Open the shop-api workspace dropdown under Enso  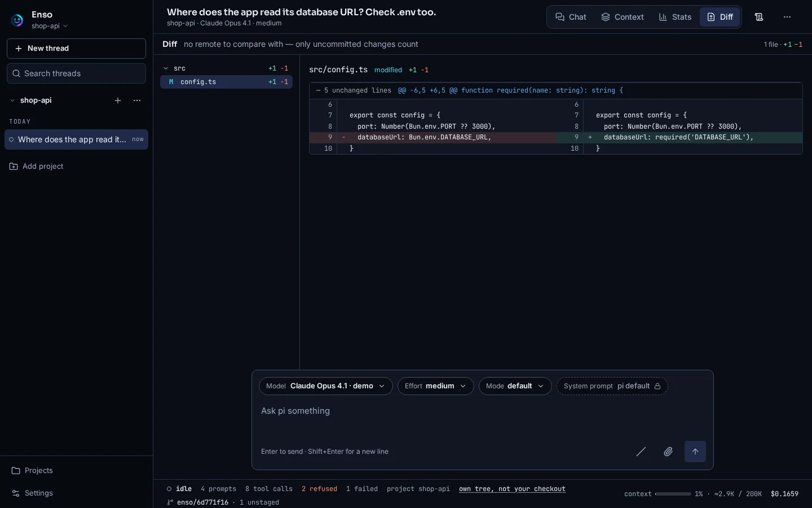tap(50, 26)
